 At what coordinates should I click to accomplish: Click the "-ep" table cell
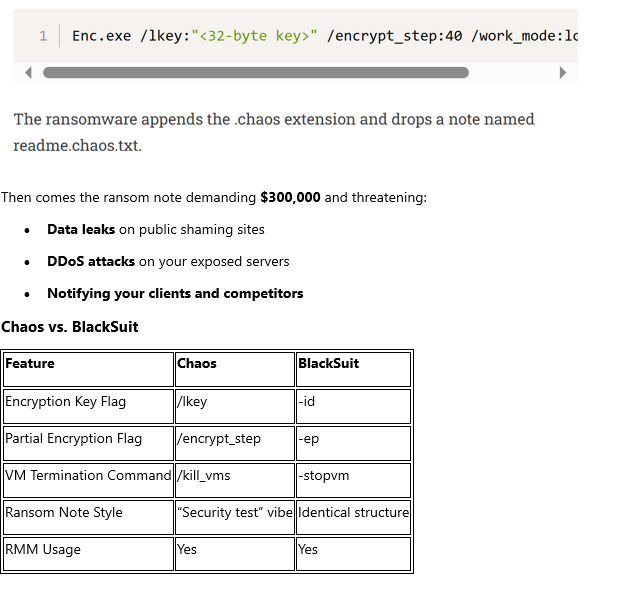pyautogui.click(x=353, y=443)
